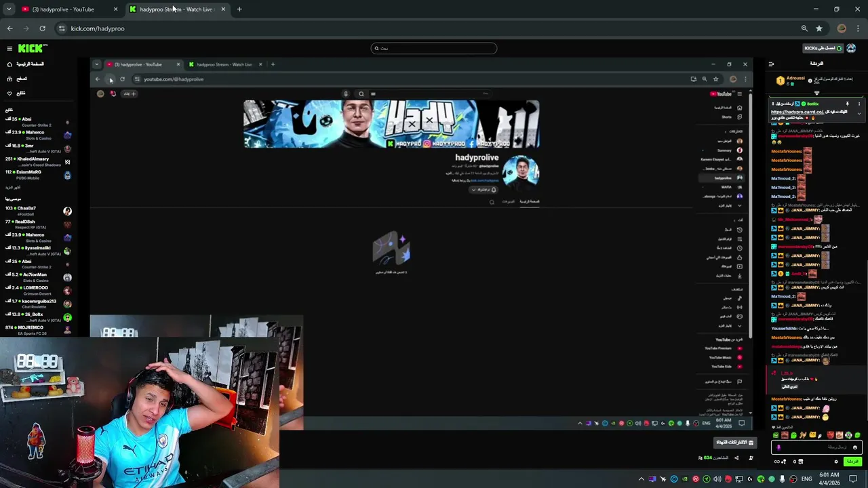Open the Windows notification center icon

(853, 479)
